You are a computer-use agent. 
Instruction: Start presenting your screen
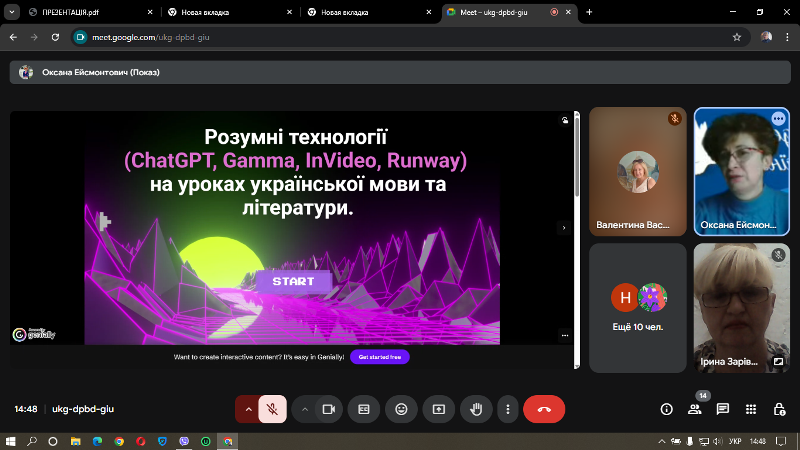(x=439, y=409)
